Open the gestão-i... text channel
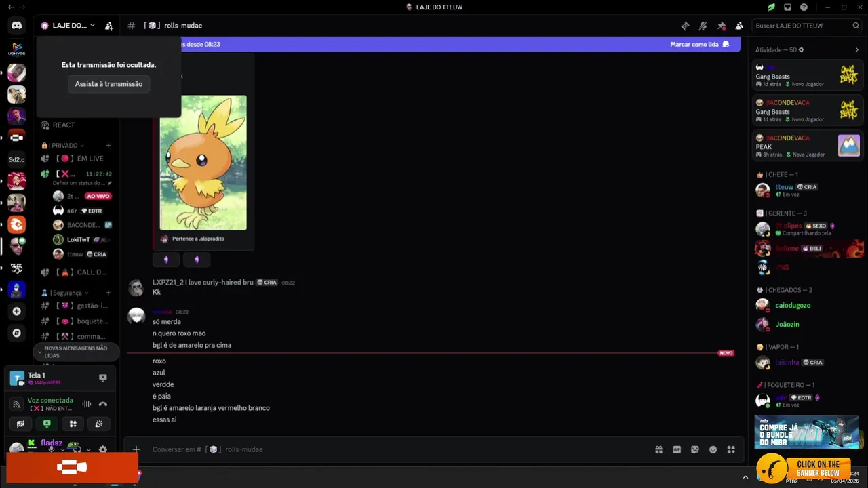Image resolution: width=868 pixels, height=488 pixels. [75, 306]
